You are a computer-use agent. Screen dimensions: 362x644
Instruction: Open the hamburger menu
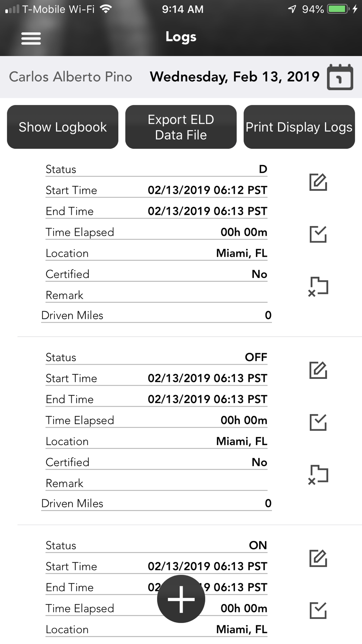coord(31,38)
